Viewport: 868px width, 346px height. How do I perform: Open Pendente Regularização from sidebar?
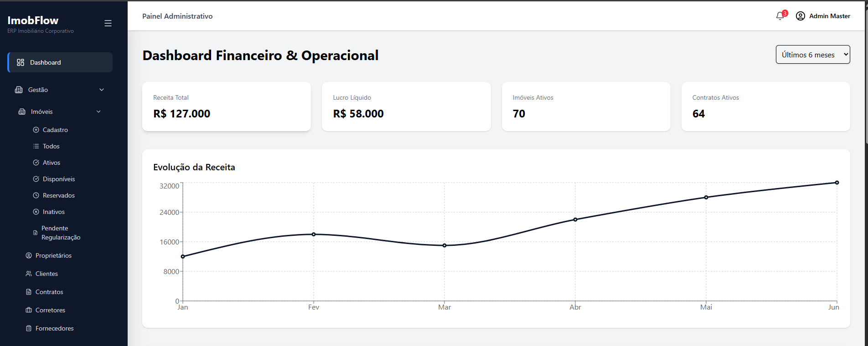62,233
